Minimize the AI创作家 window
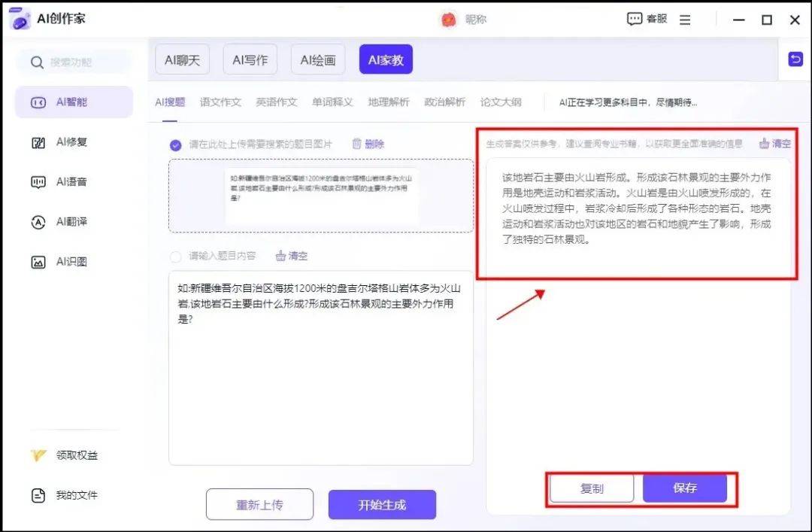812x532 pixels. (x=739, y=20)
